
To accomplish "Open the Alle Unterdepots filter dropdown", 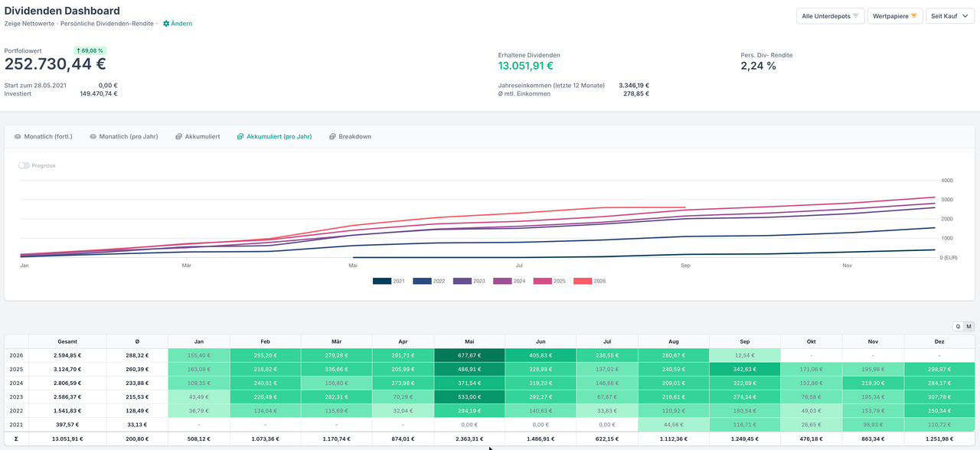I will (831, 16).
